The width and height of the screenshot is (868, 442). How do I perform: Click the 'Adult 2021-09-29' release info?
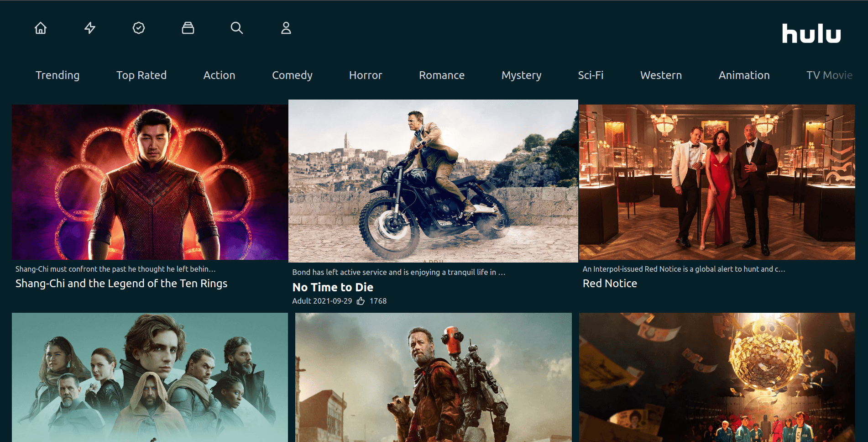click(322, 301)
